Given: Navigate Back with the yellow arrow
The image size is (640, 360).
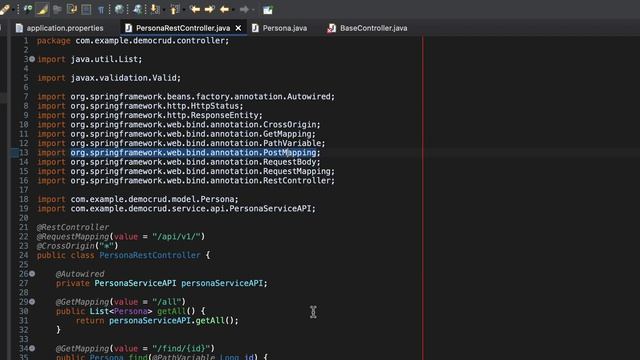Looking at the screenshot, I should pyautogui.click(x=224, y=9).
